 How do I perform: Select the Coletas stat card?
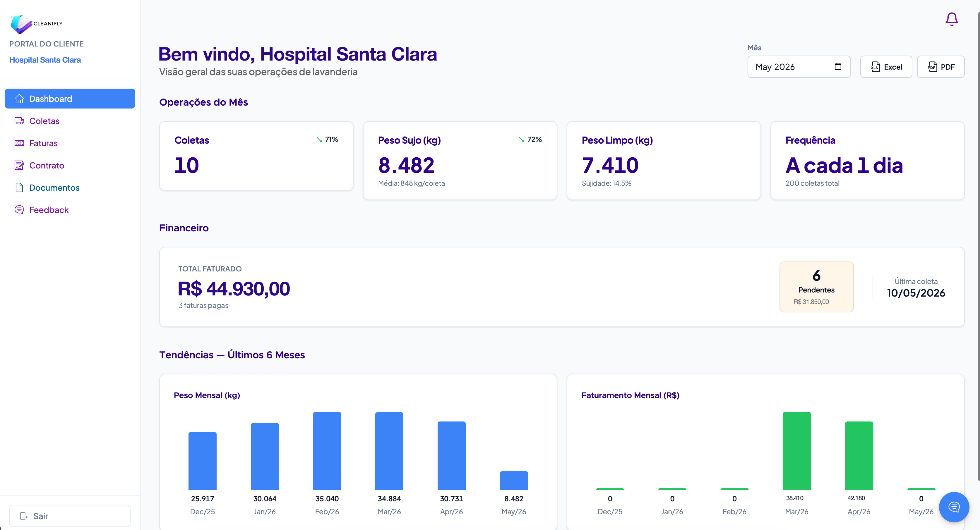[x=256, y=156]
